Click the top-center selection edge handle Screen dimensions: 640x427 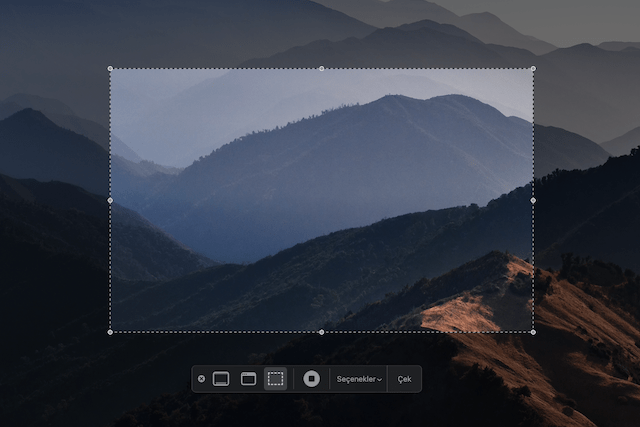pos(322,69)
